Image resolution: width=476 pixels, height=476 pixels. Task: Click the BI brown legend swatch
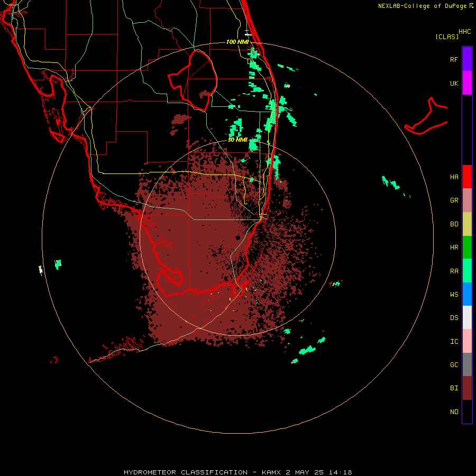[x=467, y=388]
